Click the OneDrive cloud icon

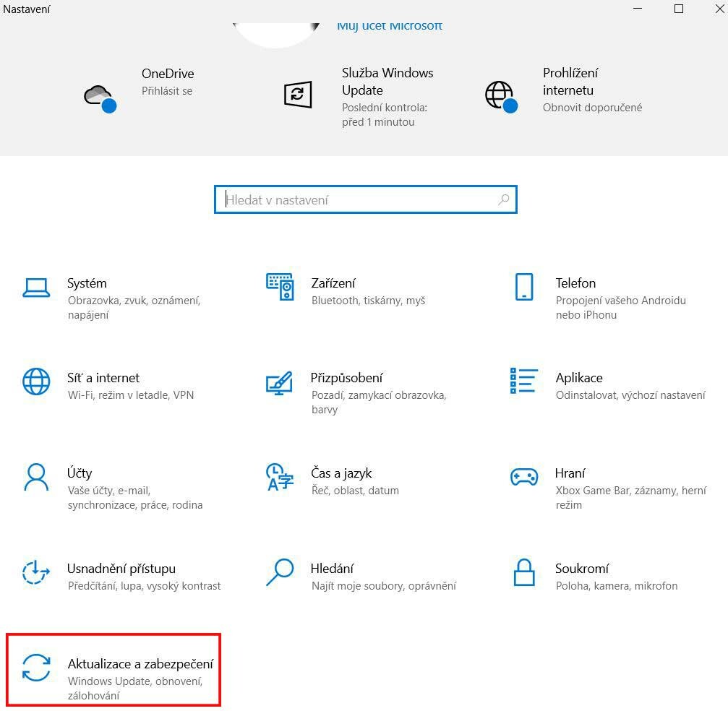[x=100, y=98]
